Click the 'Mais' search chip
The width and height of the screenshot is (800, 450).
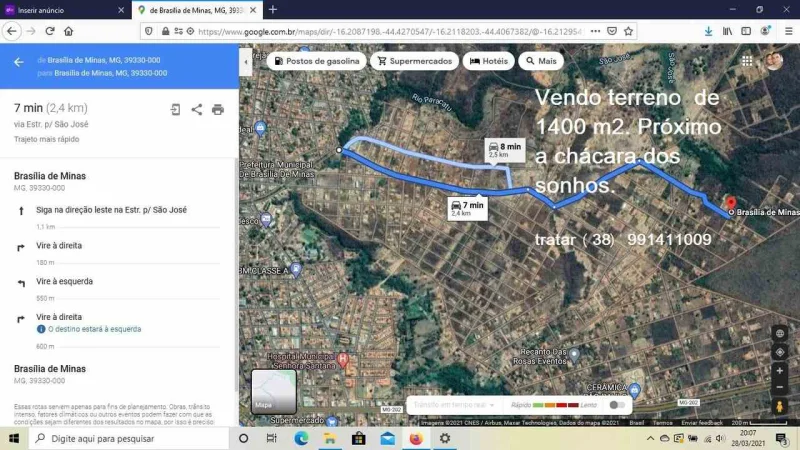pyautogui.click(x=541, y=61)
